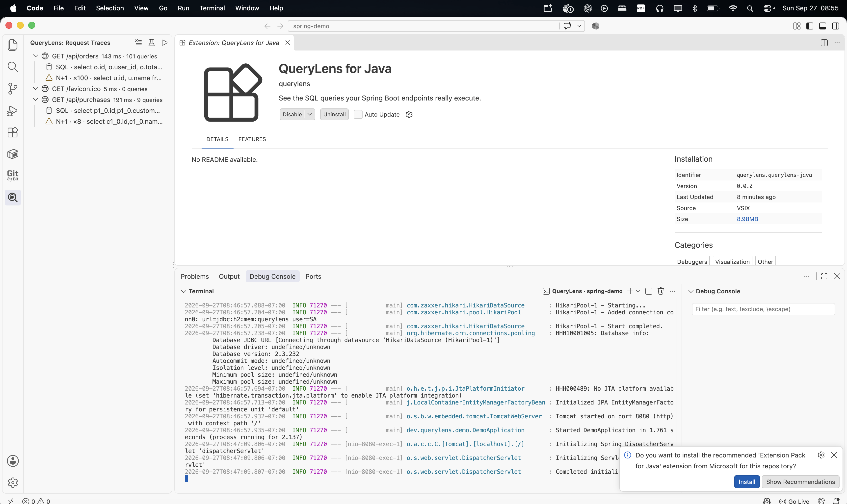Click the beaker test icon in QueryLens header
This screenshot has width=847, height=504.
pyautogui.click(x=152, y=42)
